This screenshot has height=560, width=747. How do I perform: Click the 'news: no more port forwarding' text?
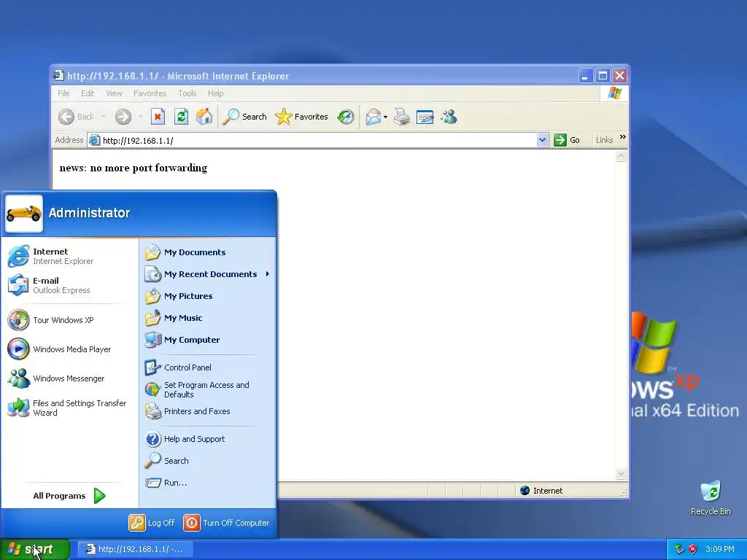[133, 168]
